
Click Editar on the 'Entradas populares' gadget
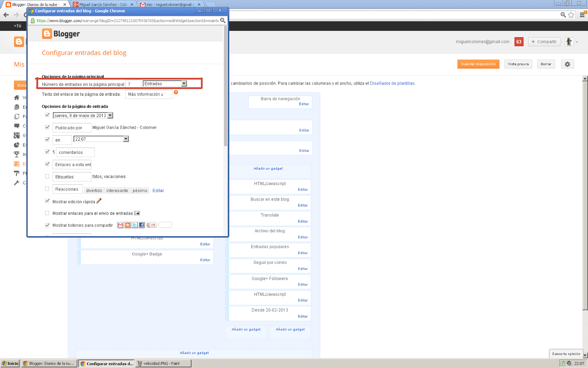point(303,253)
